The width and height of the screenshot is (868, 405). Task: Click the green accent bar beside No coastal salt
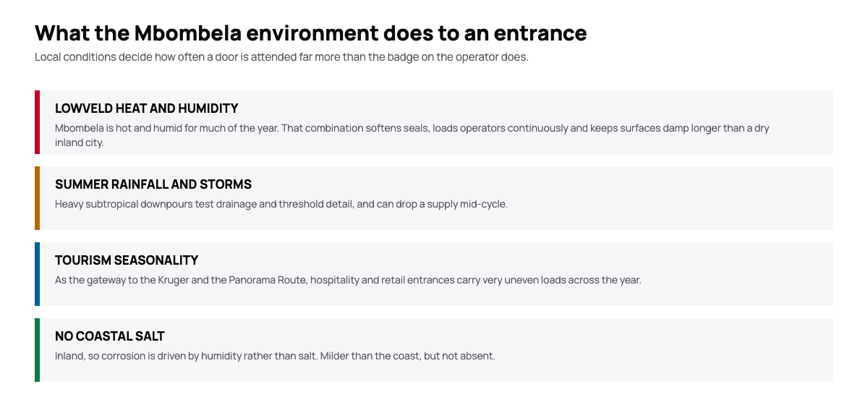[37, 350]
